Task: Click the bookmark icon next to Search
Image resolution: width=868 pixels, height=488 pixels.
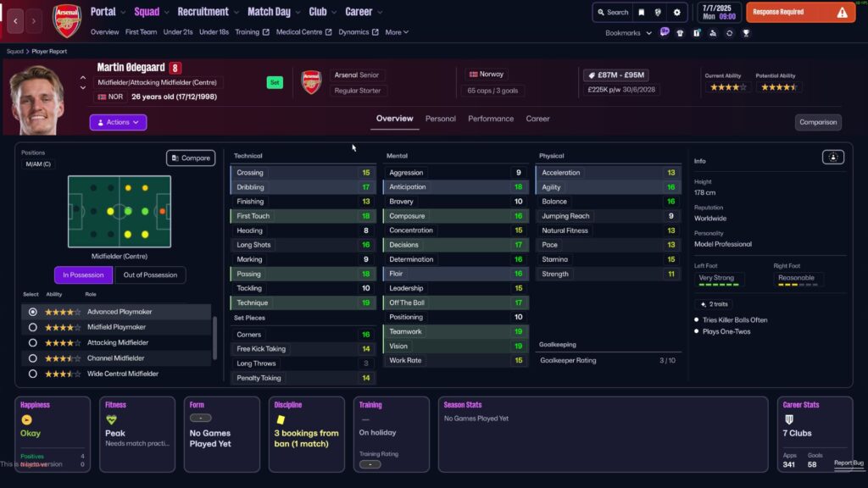Action: 642,12
